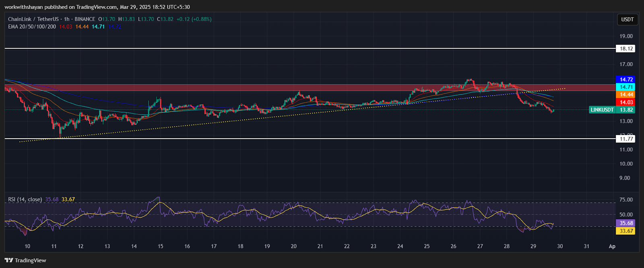This screenshot has width=644, height=268.
Task: Click the LINKUSDT price tag on the axis
Action: [612, 110]
